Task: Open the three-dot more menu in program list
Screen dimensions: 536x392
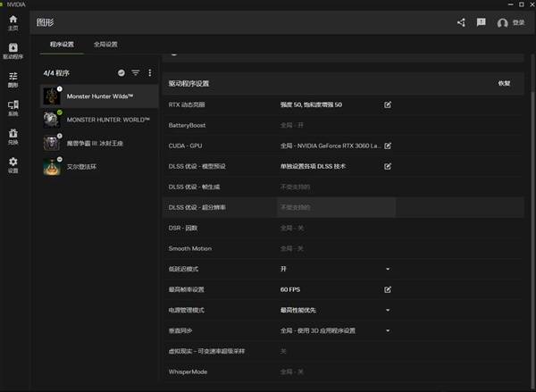Action: click(x=150, y=73)
